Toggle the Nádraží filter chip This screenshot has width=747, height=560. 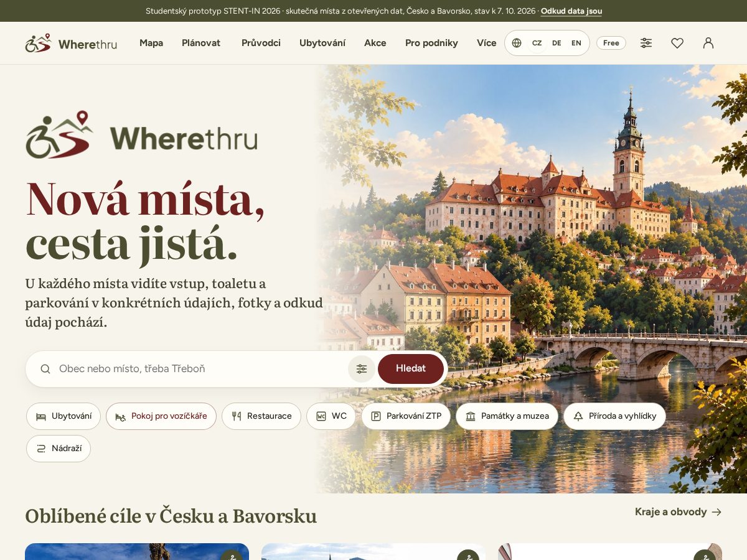[x=59, y=449]
